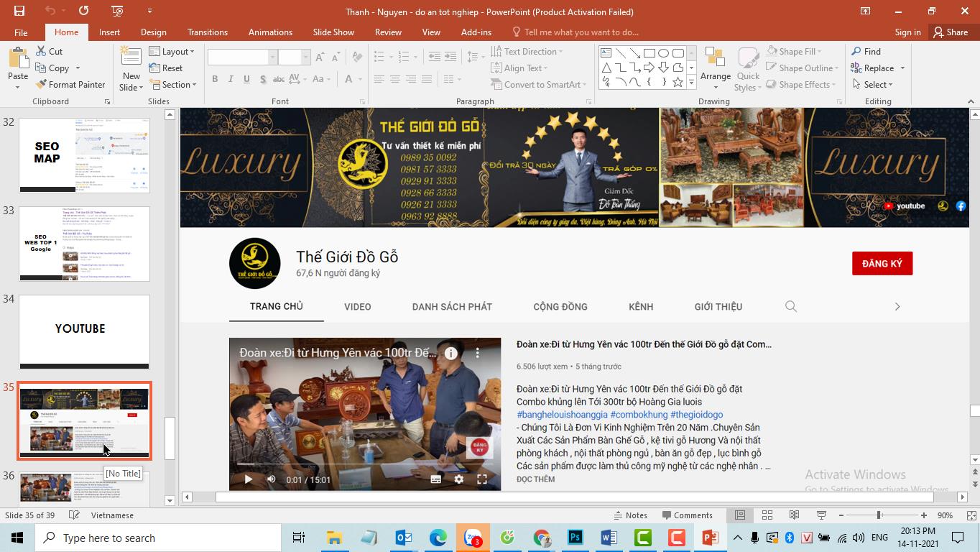980x552 pixels.
Task: Click the Save icon in the title bar
Action: click(x=19, y=11)
